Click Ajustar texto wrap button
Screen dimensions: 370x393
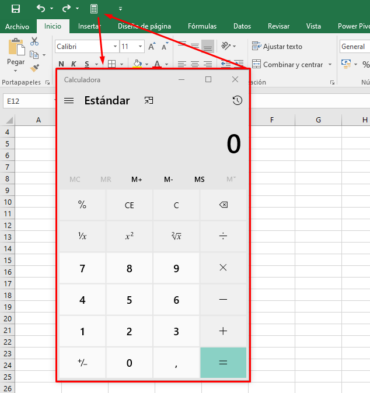click(x=277, y=46)
